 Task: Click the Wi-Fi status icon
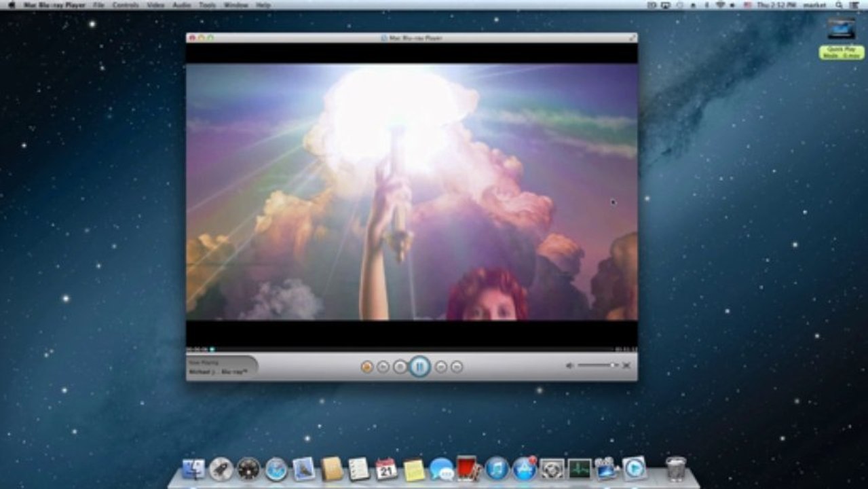click(720, 5)
